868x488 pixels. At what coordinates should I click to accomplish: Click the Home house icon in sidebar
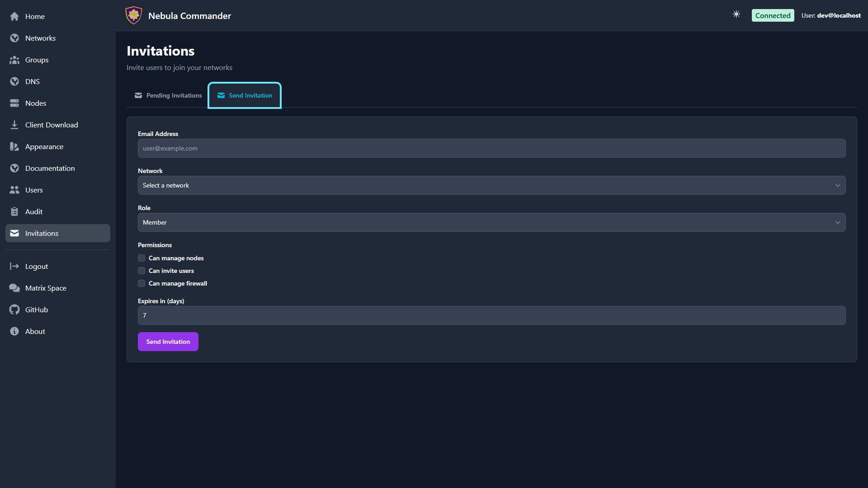click(x=14, y=16)
